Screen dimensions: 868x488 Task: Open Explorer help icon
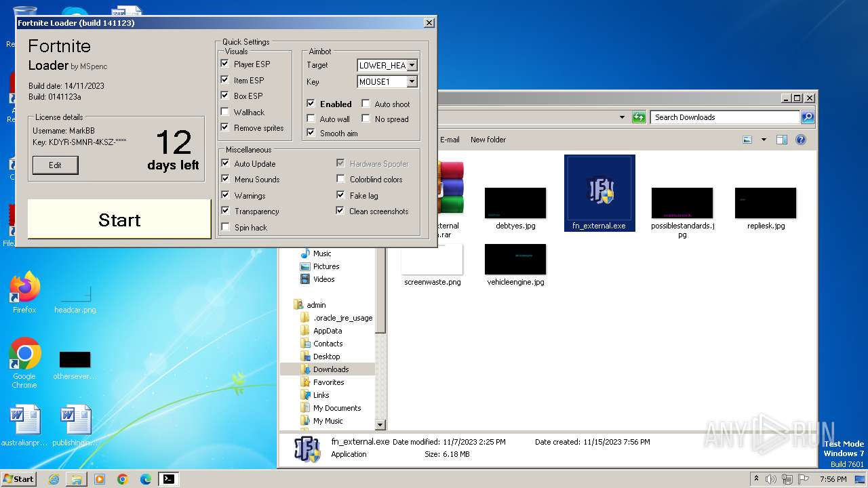click(800, 140)
